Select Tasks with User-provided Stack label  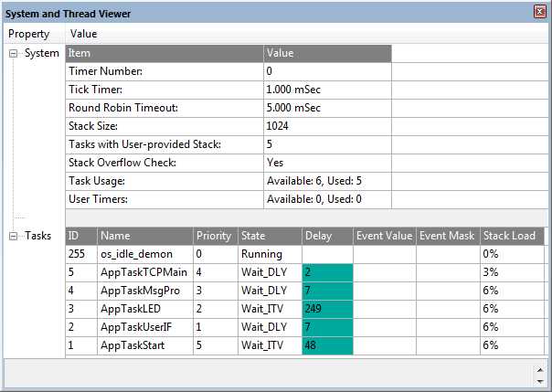(144, 144)
